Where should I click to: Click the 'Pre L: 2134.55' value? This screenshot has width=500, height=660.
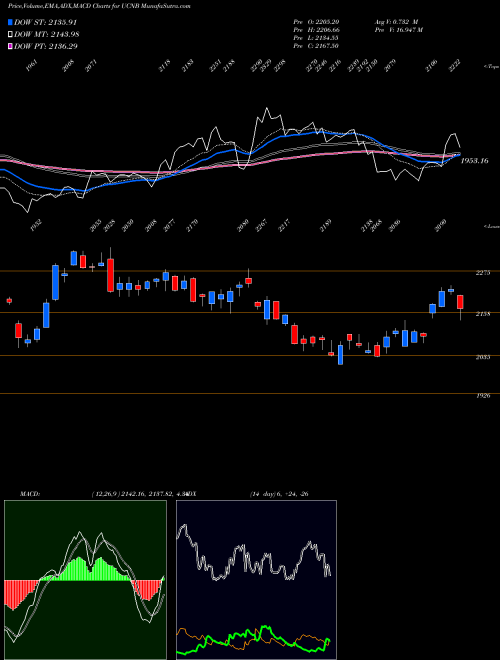tap(317, 38)
